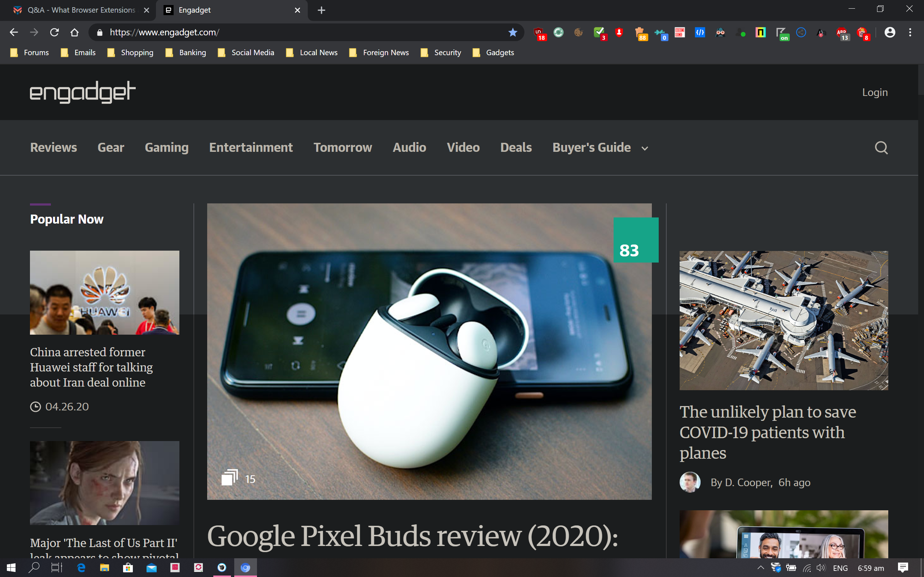Viewport: 924px width, 577px height.
Task: Open the Gaming navigation section
Action: click(x=166, y=148)
